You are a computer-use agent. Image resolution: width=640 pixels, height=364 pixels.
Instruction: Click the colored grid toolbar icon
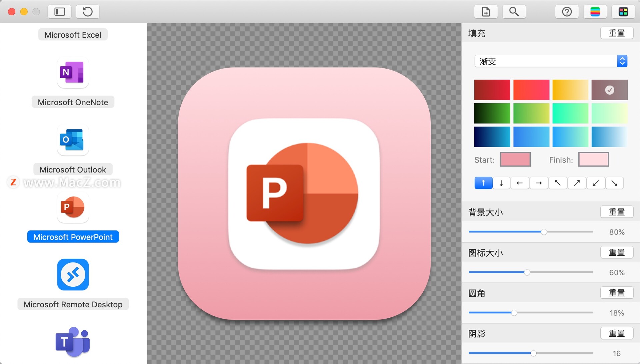(x=623, y=12)
